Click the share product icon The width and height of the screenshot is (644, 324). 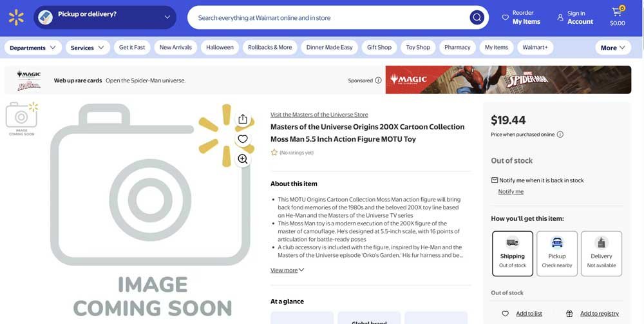pos(243,119)
